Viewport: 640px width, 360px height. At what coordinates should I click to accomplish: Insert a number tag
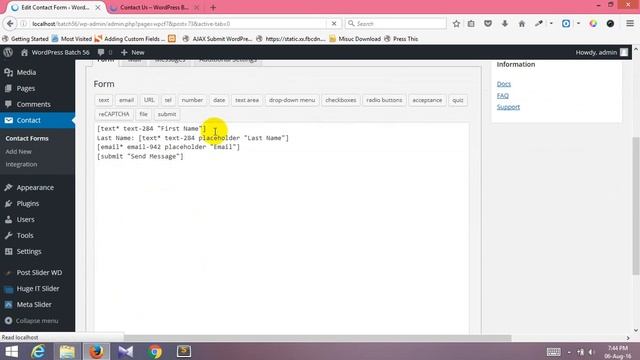(x=192, y=100)
